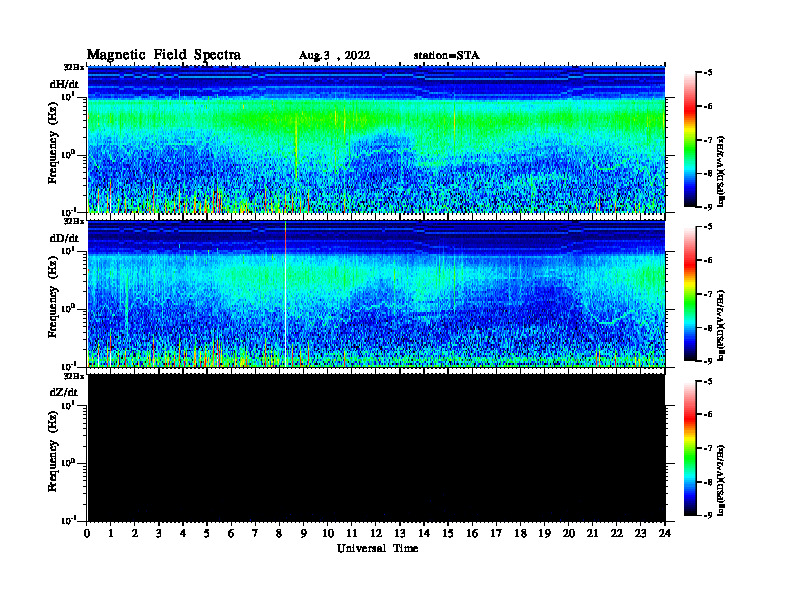Screen dimensions: 792x612
Task: Click hour tick label "17" on time axis
Action: (496, 533)
